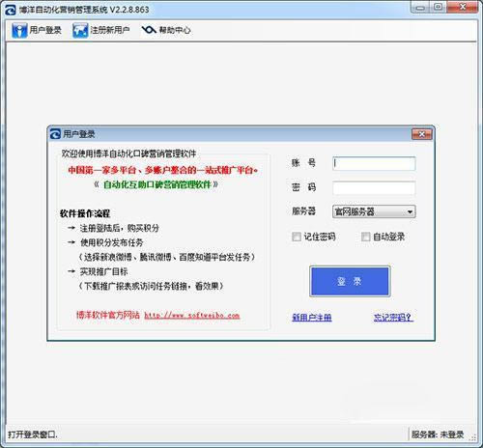483x448 pixels.
Task: Focus the 密码 input field
Action: coord(374,188)
